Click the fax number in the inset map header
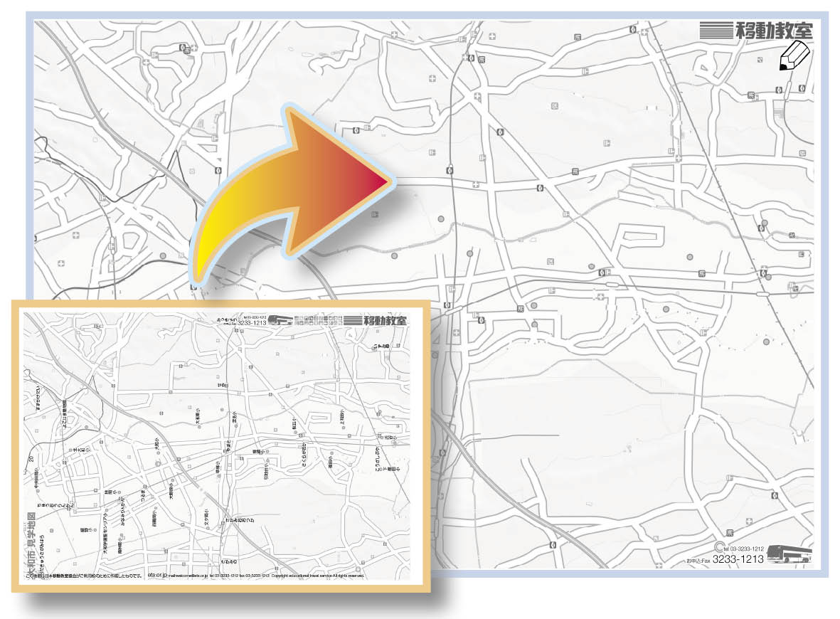Screen dimensions: 840x619 pyautogui.click(x=251, y=322)
